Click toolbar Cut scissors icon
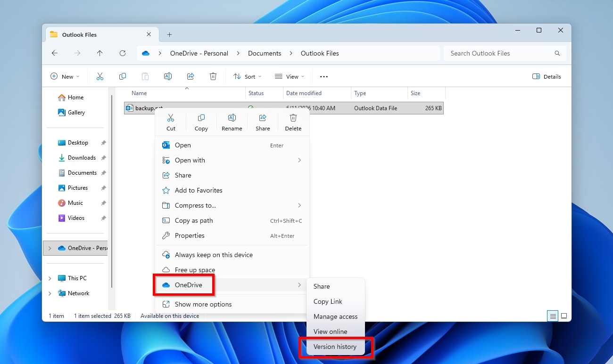 (x=100, y=76)
